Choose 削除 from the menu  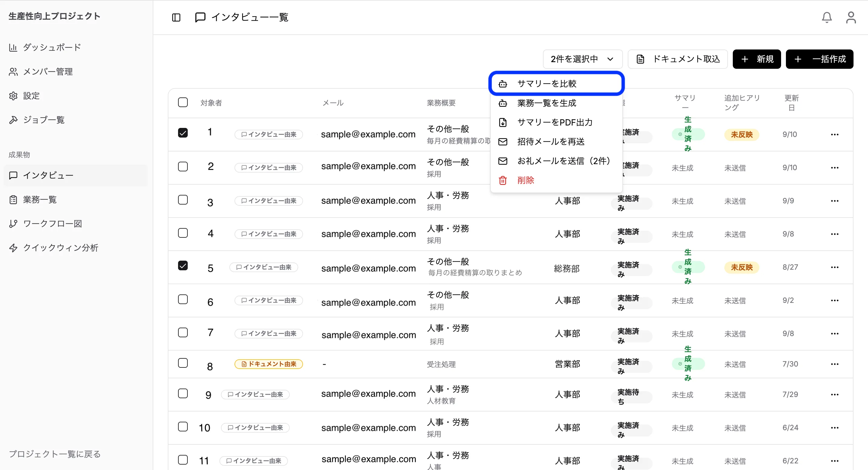(x=556, y=180)
